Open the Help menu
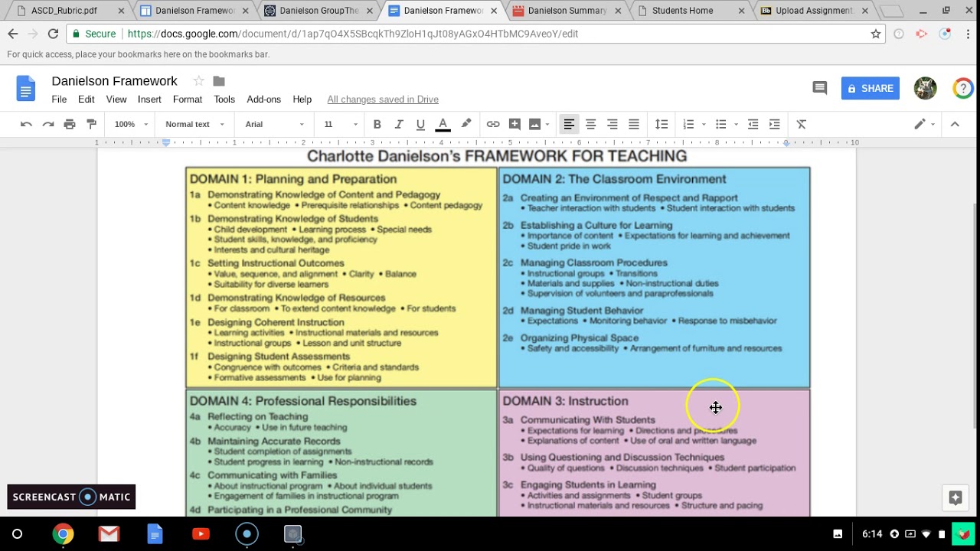 coord(302,99)
